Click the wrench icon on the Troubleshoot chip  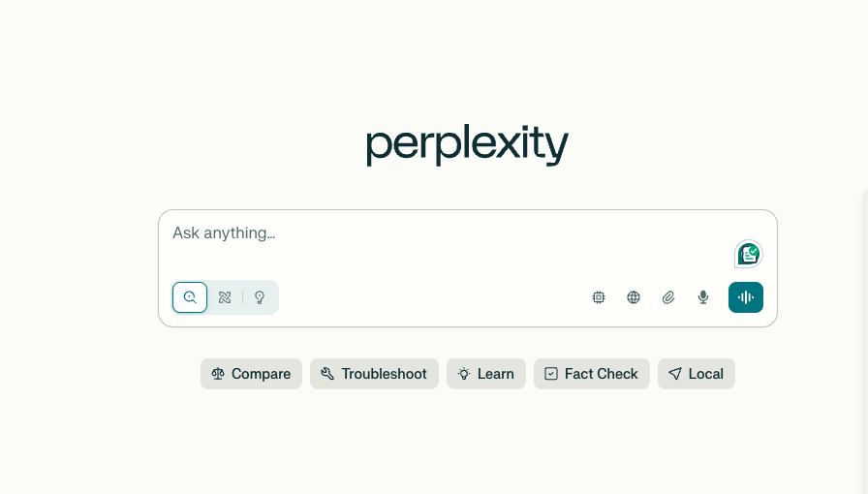pyautogui.click(x=327, y=374)
